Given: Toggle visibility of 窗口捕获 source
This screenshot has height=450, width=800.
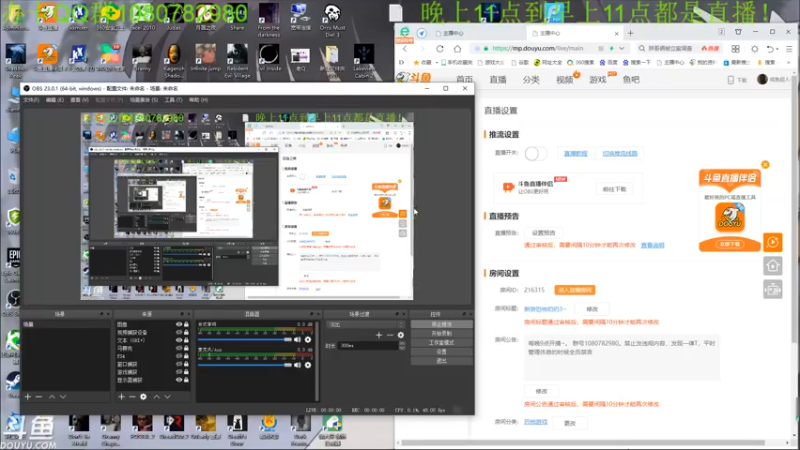Looking at the screenshot, I should (179, 364).
